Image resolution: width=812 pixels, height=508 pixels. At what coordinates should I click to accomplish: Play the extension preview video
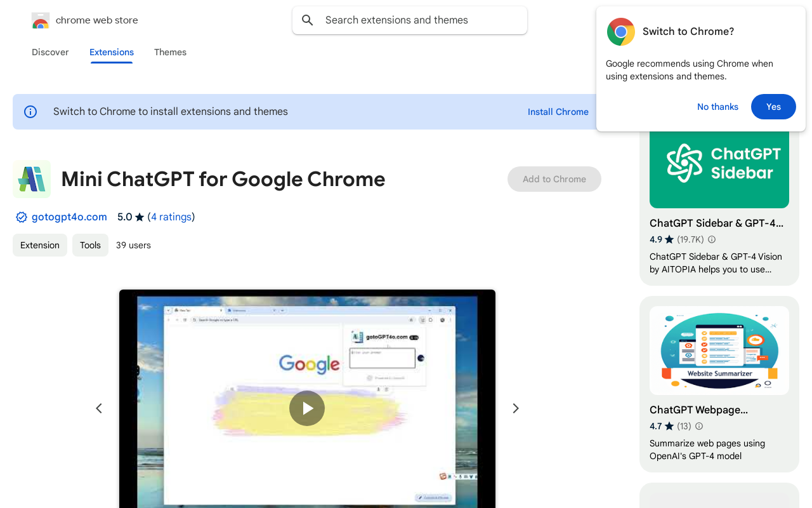[x=307, y=408]
